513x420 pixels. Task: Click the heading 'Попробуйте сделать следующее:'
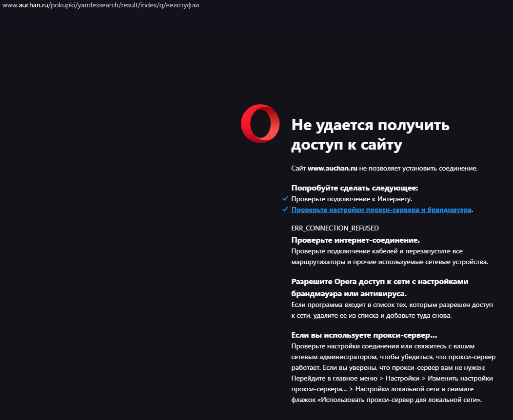coord(355,188)
